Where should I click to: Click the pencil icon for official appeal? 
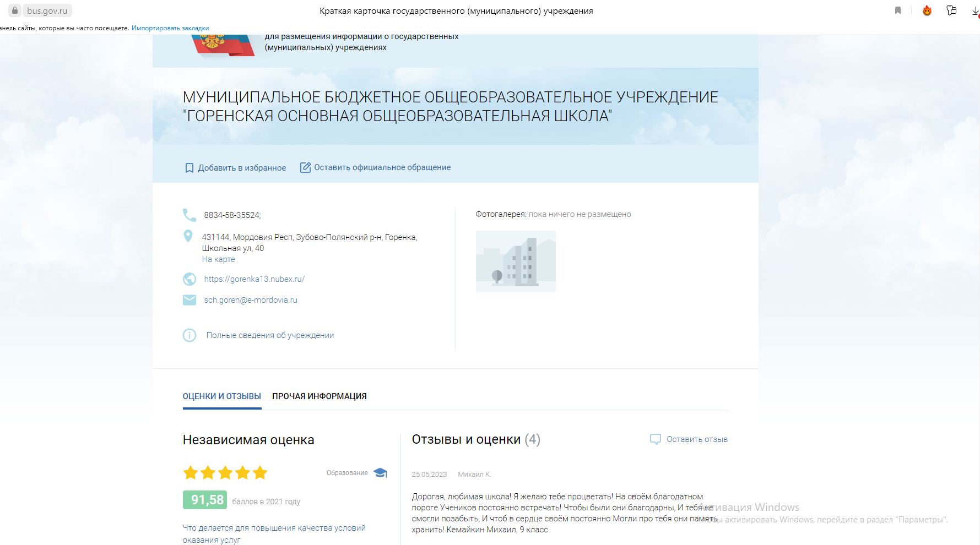tap(305, 167)
